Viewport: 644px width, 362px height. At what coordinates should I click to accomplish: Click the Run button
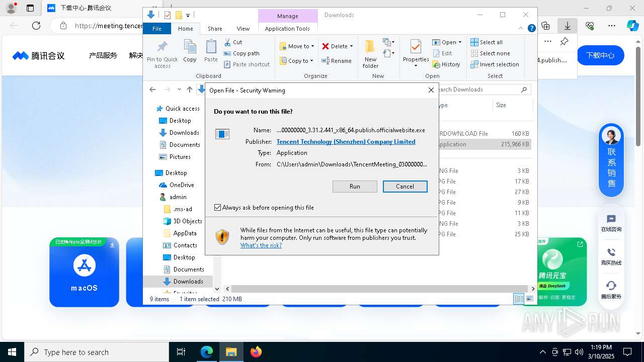click(355, 187)
